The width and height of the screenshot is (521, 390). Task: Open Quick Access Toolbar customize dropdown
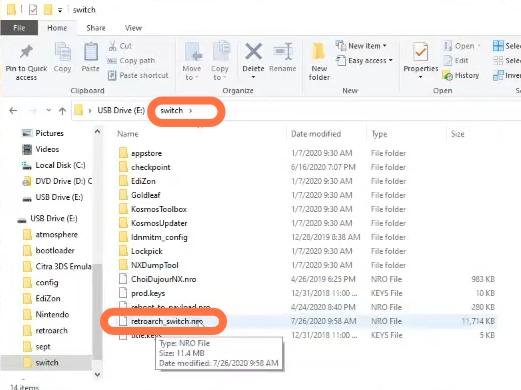[x=60, y=10]
